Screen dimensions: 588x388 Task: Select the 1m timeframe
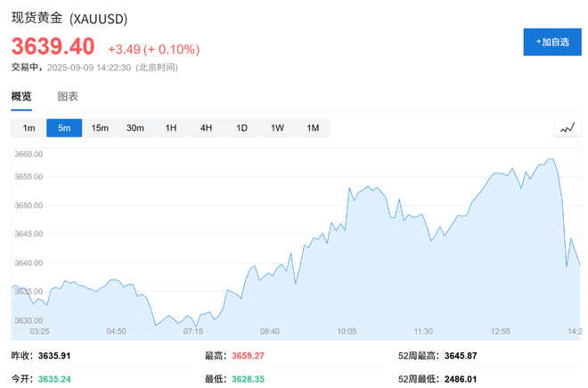(29, 128)
